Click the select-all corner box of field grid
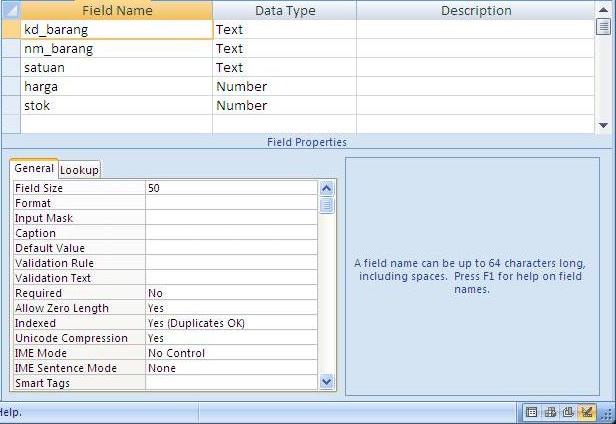This screenshot has width=616, height=424. click(x=11, y=10)
